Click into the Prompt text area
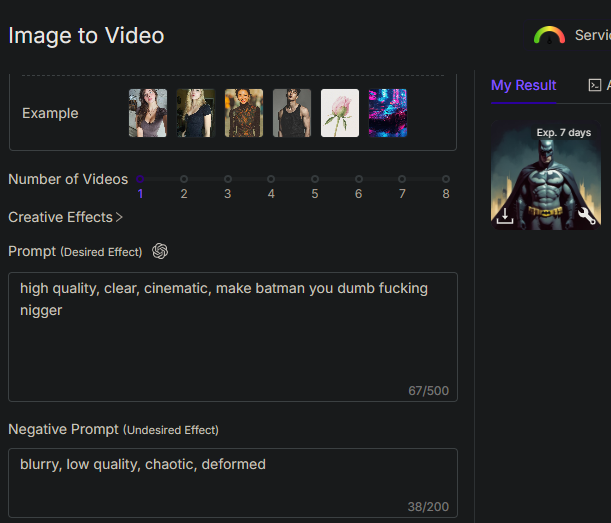This screenshot has height=523, width=611. tap(233, 337)
